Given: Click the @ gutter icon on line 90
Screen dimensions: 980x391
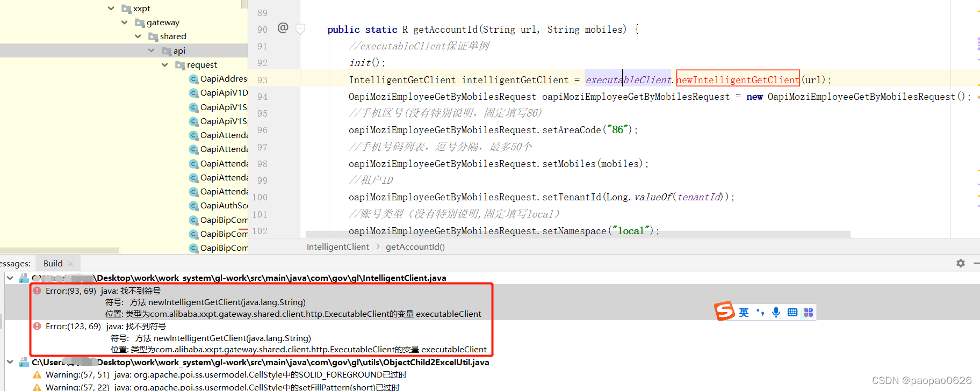Looking at the screenshot, I should coord(283,27).
